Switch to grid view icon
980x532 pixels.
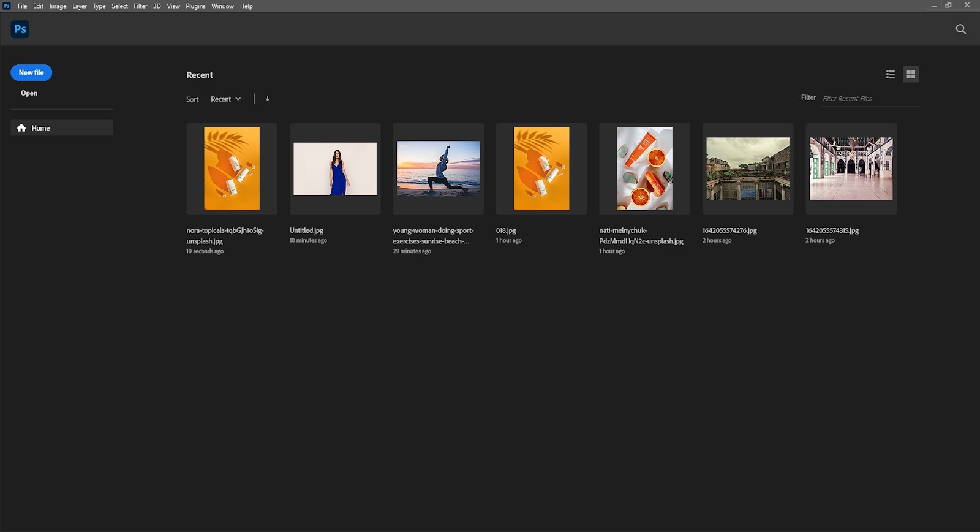pyautogui.click(x=911, y=74)
